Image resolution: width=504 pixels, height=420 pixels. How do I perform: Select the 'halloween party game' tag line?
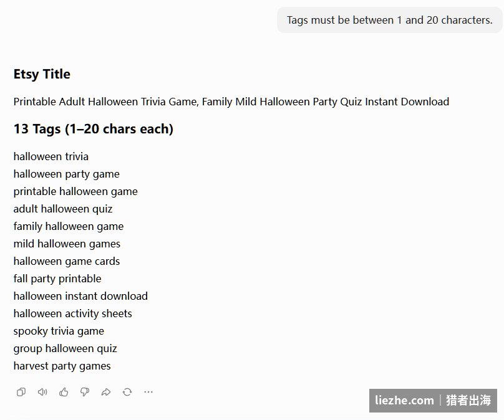(x=67, y=174)
